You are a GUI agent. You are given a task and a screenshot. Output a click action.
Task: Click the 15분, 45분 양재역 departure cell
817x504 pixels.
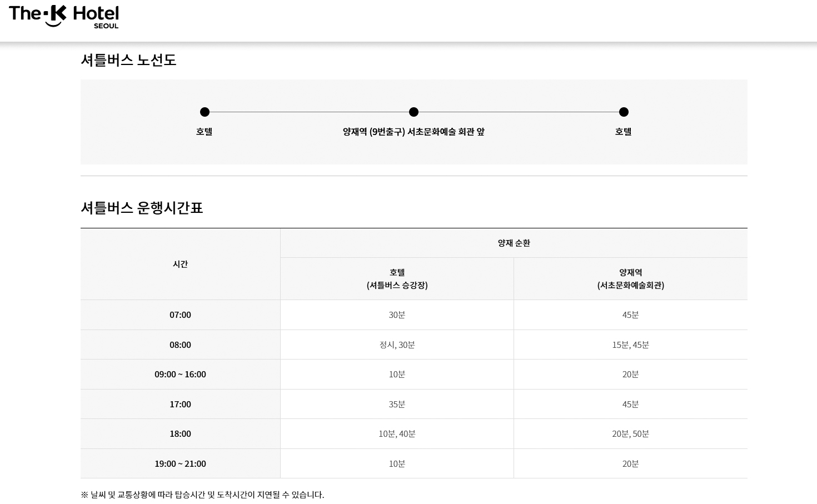[630, 345]
